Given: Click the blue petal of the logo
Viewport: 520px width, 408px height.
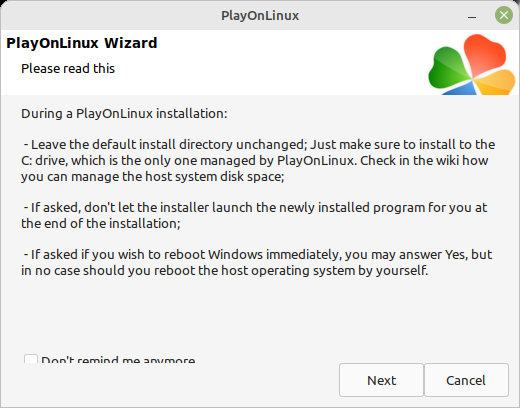Looking at the screenshot, I should pos(462,89).
